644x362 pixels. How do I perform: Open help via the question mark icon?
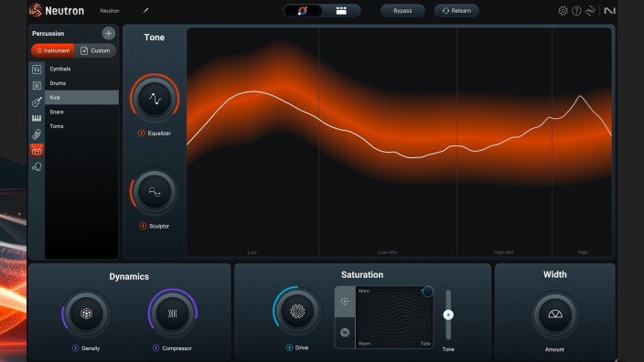click(576, 11)
